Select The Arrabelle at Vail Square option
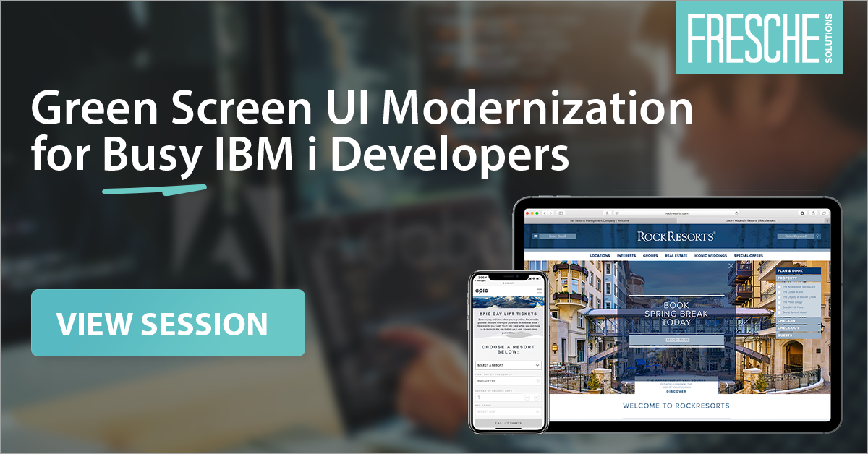 coord(799,287)
